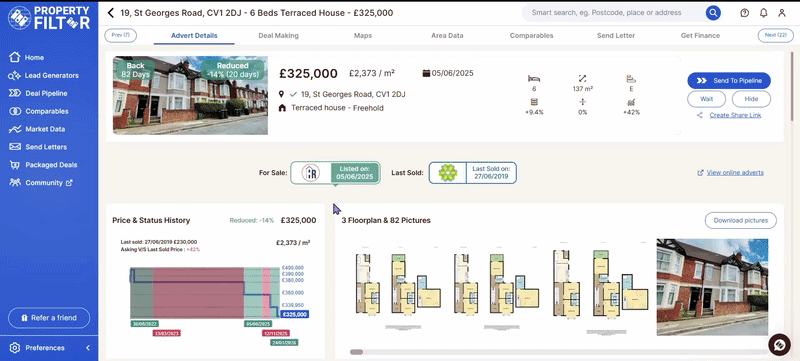Click the Market Data chart icon
This screenshot has height=361, width=800.
[x=15, y=129]
